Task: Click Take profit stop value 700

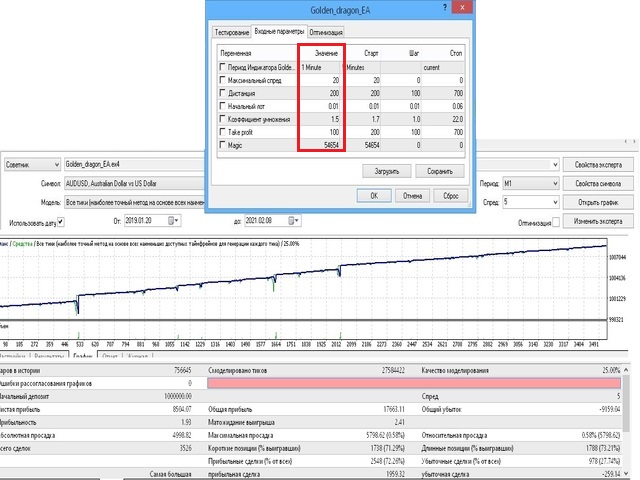Action: point(458,132)
